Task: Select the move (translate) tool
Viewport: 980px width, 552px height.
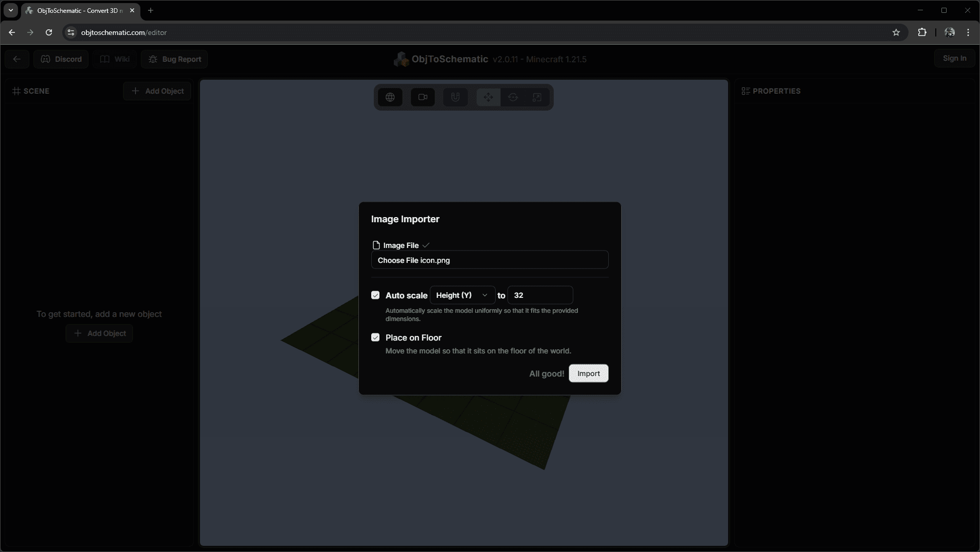Action: point(488,97)
